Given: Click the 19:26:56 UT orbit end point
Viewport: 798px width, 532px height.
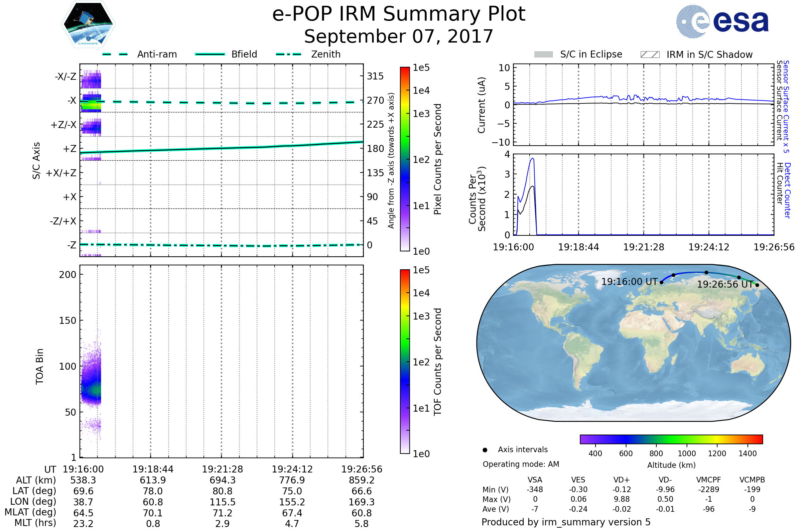Looking at the screenshot, I should click(757, 285).
